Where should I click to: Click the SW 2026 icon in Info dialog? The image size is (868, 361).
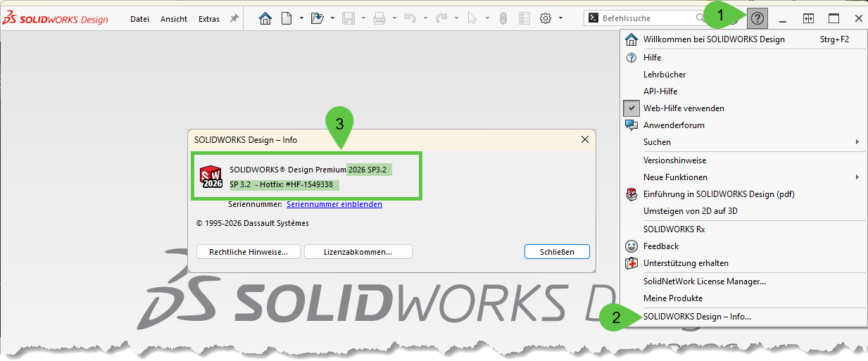213,177
